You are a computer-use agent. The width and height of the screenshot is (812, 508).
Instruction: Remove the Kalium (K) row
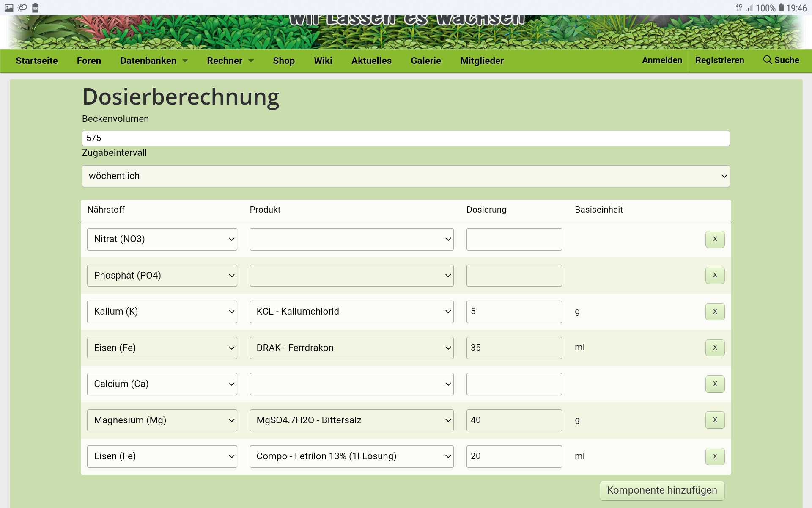coord(715,312)
